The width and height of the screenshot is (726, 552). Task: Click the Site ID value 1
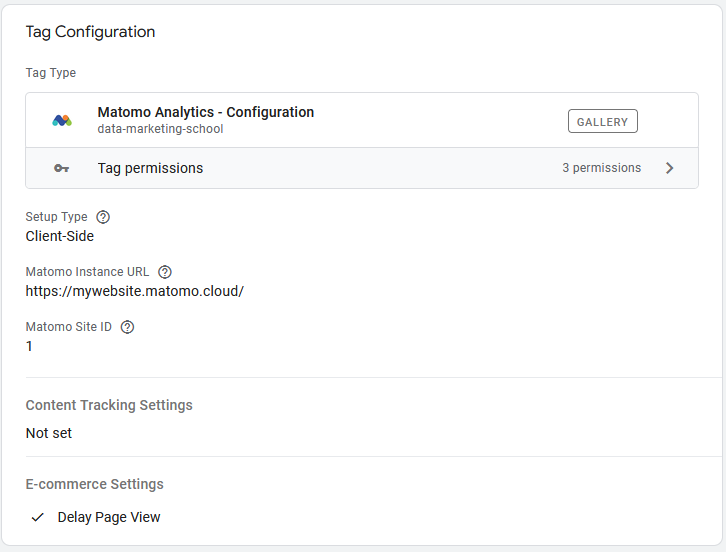tap(29, 346)
